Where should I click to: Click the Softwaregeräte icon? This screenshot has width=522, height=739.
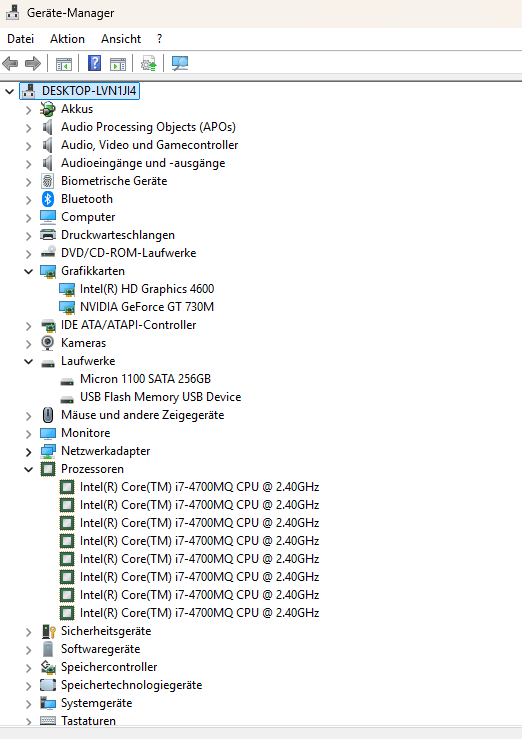coord(48,649)
